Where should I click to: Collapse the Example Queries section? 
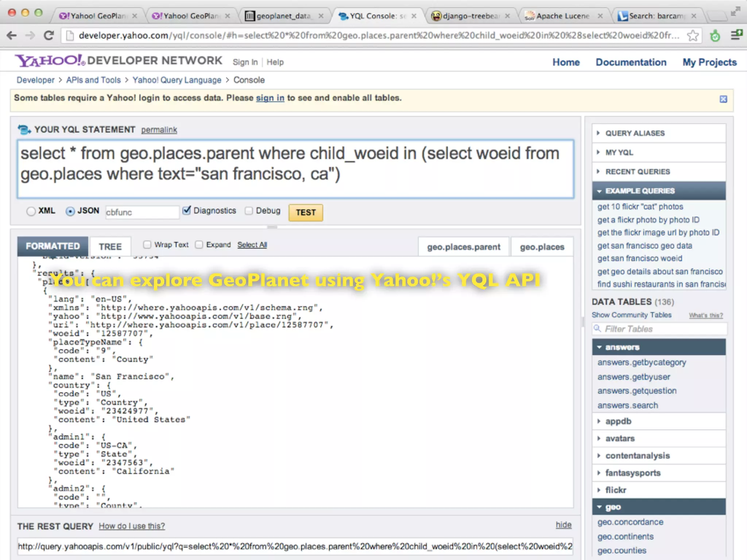click(659, 191)
